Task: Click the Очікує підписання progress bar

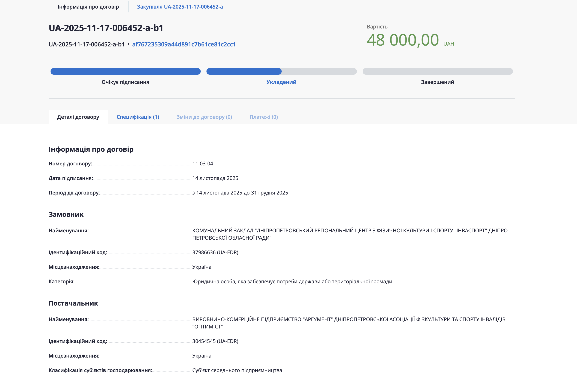Action: 125,71
